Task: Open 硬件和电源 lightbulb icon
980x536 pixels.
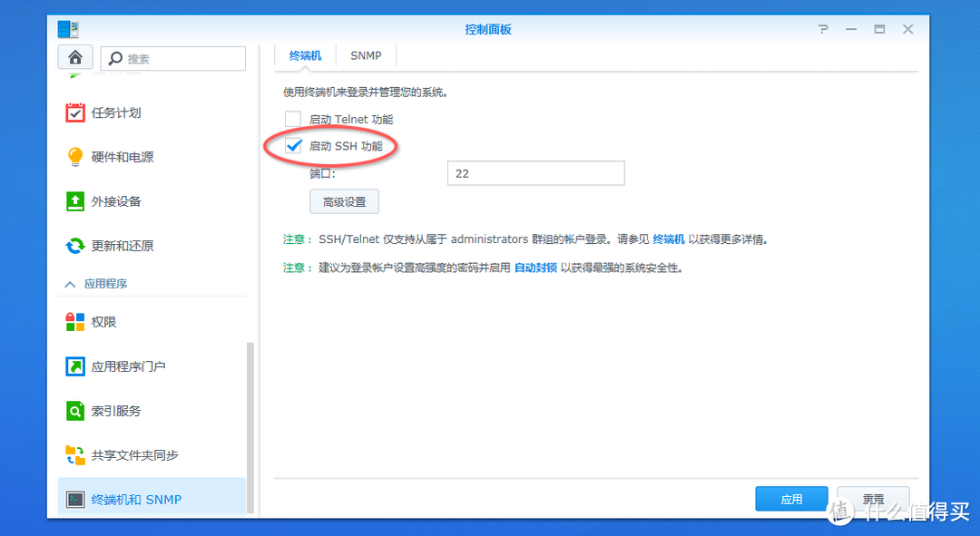Action: (75, 157)
